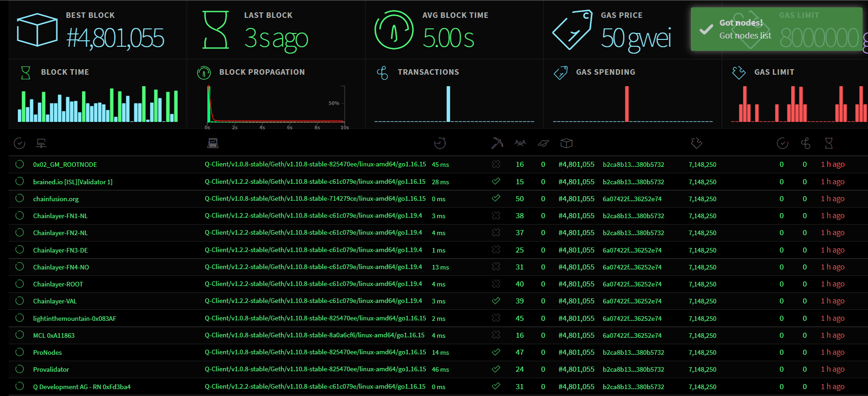
Task: Sort by node name column icon
Action: coord(41,143)
